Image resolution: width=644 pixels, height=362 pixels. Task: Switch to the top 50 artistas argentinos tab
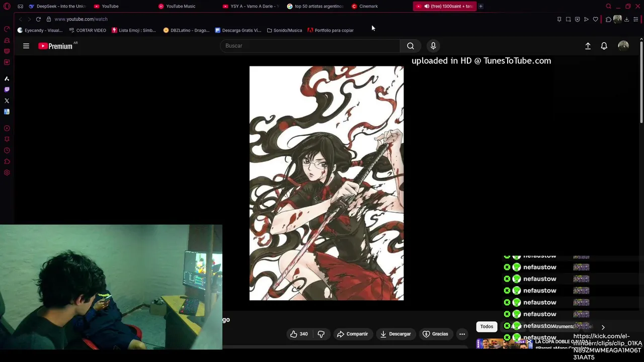tap(315, 6)
